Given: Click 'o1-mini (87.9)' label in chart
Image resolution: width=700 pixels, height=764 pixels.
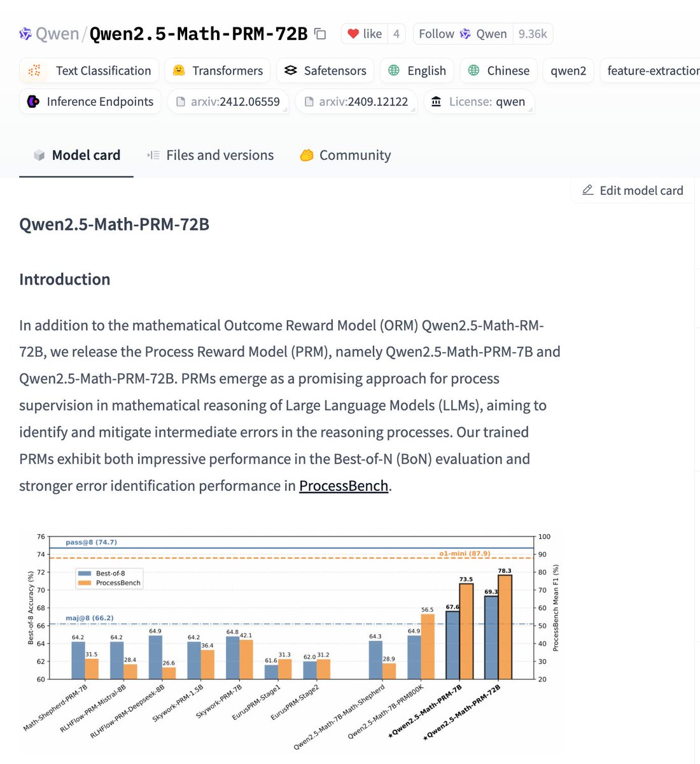Looking at the screenshot, I should pyautogui.click(x=465, y=553).
